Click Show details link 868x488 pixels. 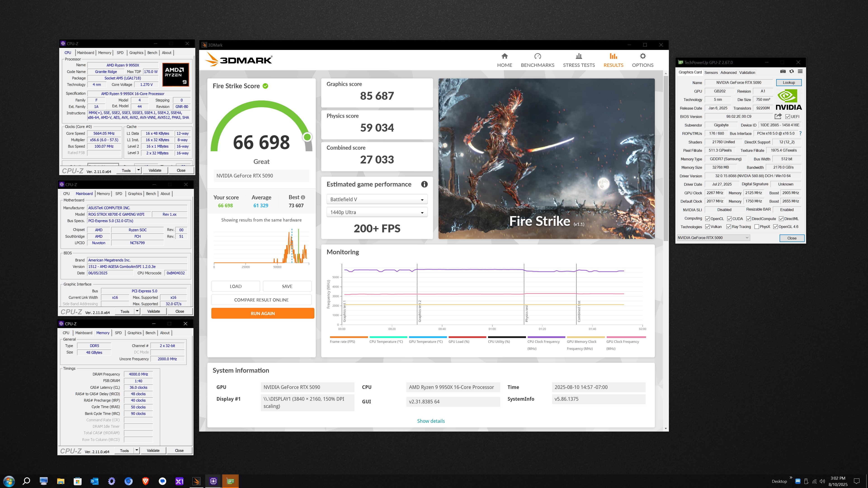tap(431, 421)
